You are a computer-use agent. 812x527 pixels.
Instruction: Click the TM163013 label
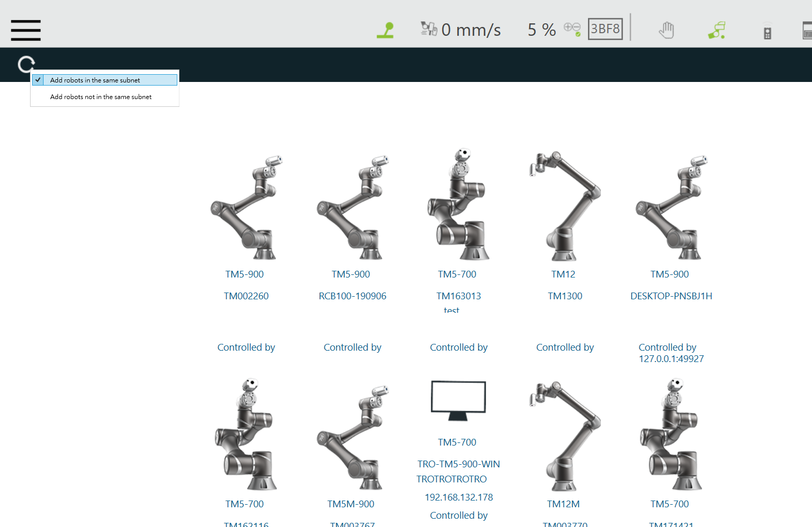tap(458, 296)
